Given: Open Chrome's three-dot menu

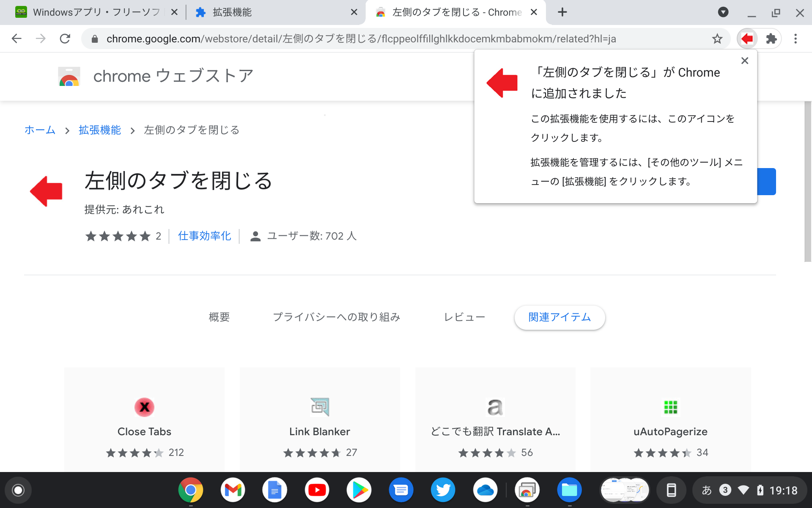Looking at the screenshot, I should (795, 39).
